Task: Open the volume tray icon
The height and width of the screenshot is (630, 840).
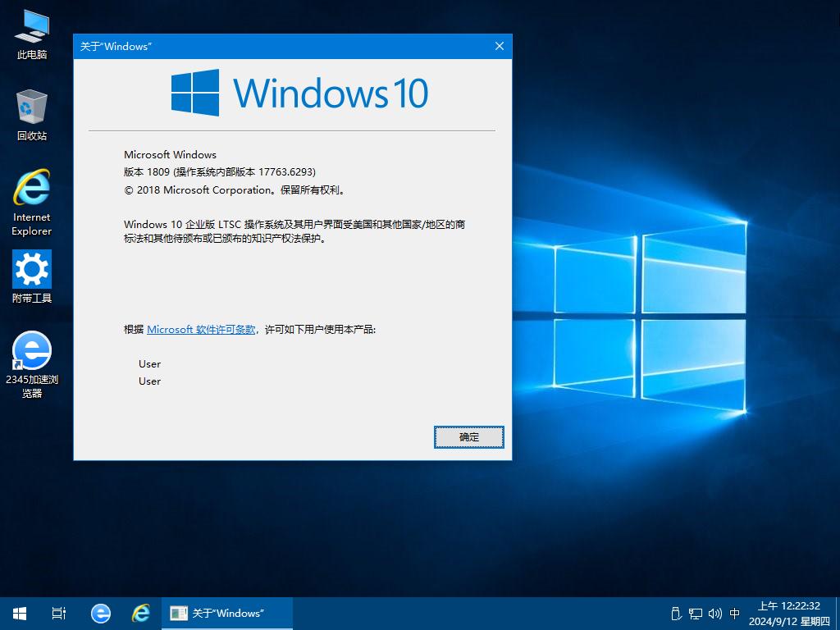Action: [715, 614]
